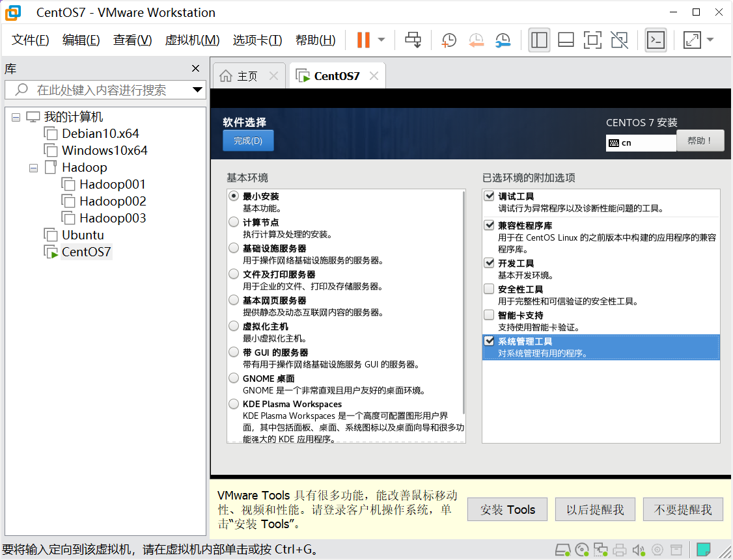Click the 安装 Tools button
Image resolution: width=733 pixels, height=560 pixels.
pos(508,509)
